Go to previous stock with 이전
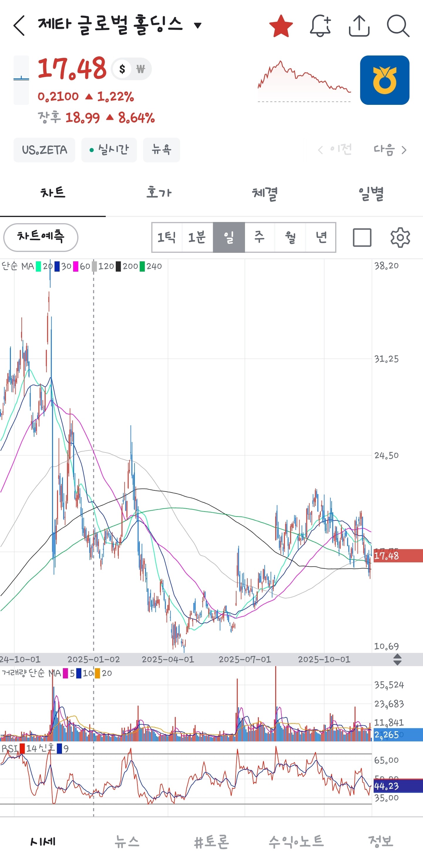Viewport: 423px width, 868px height. [335, 149]
